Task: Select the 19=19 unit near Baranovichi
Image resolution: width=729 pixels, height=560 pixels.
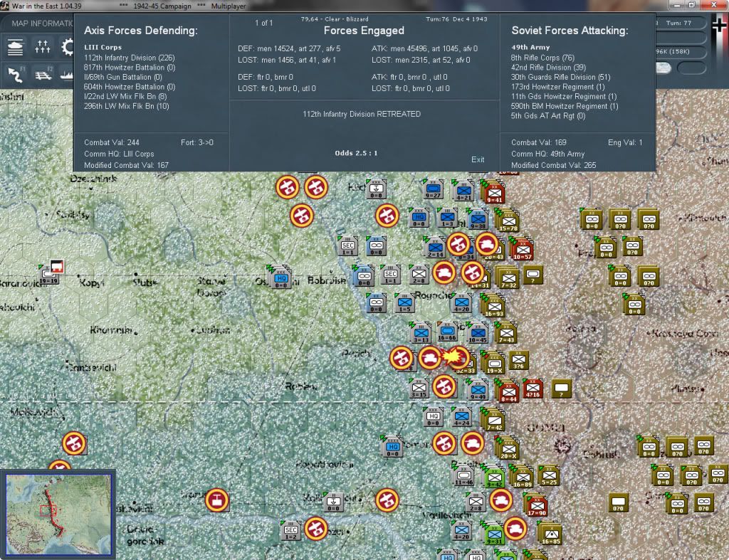Action: coord(48,277)
